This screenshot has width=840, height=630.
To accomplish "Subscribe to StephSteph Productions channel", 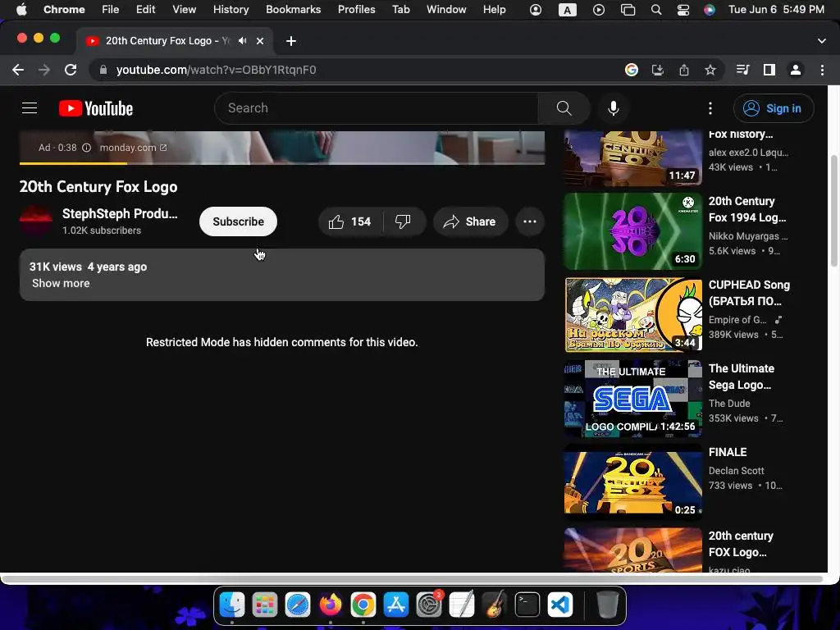I will 239,221.
